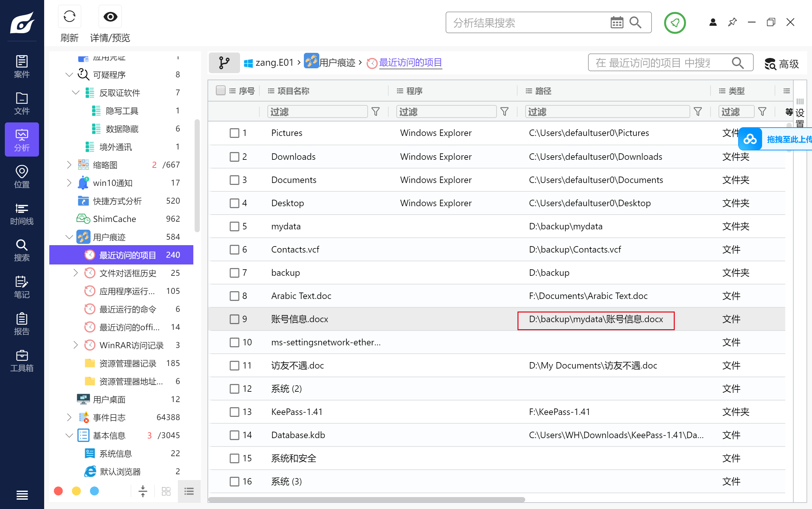Click the 用户痕迹 breadcrumb item
812x509 pixels.
330,62
